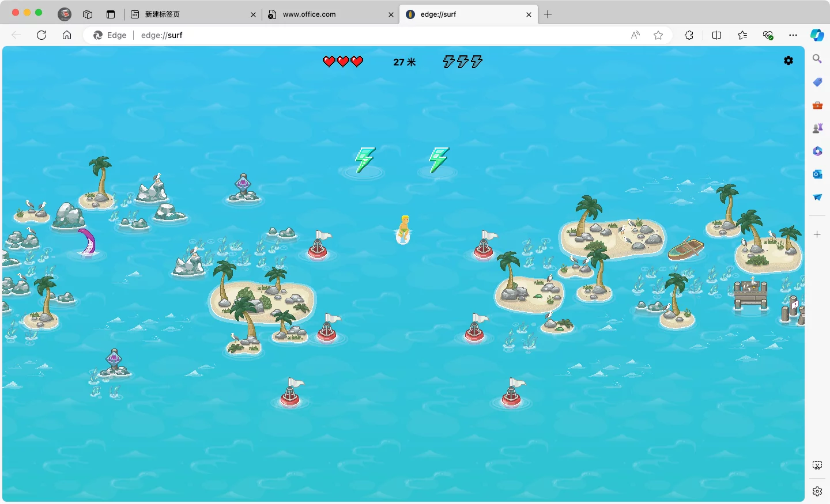
Task: Open the Favorites list
Action: click(742, 35)
